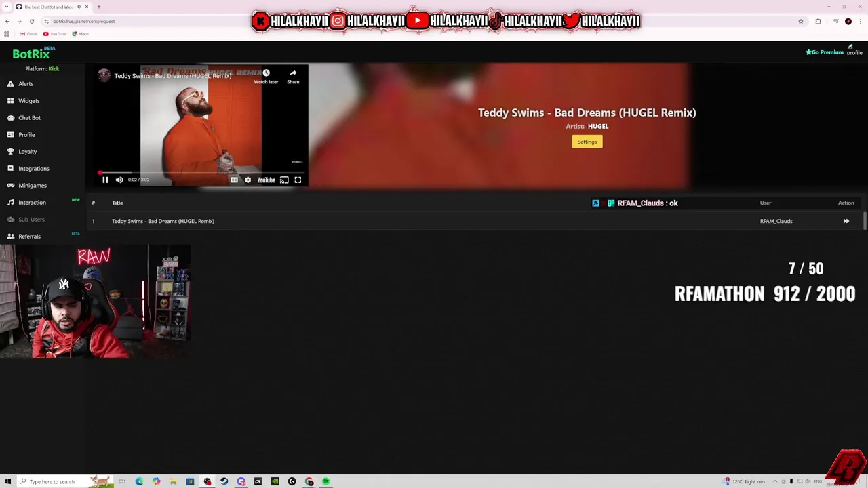Click the browser back button
The image size is (868, 488).
7,21
